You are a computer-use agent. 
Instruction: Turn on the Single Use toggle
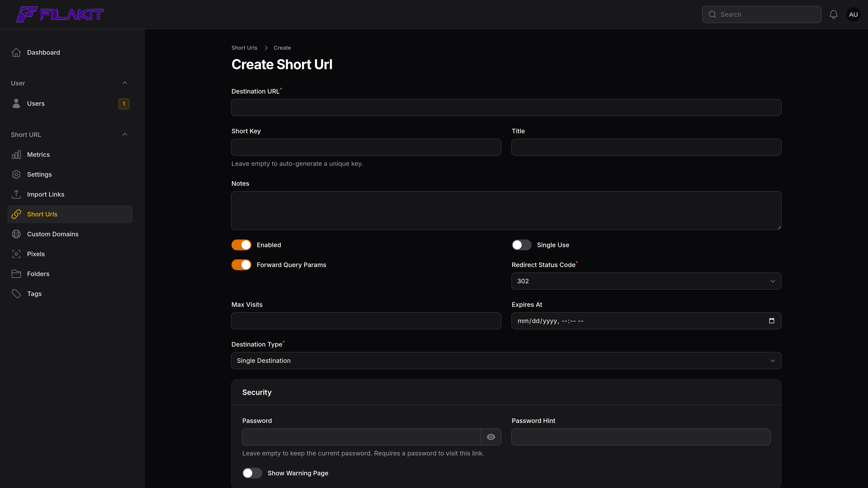[x=522, y=245]
